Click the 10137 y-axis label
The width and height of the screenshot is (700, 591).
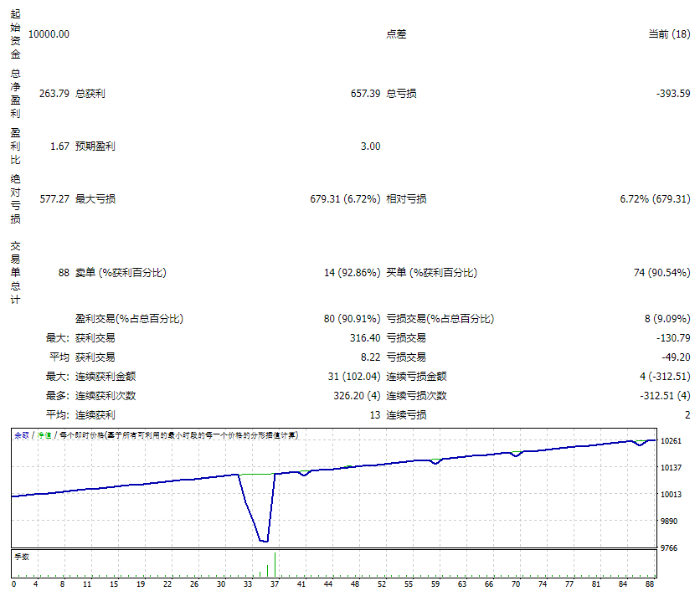(671, 467)
